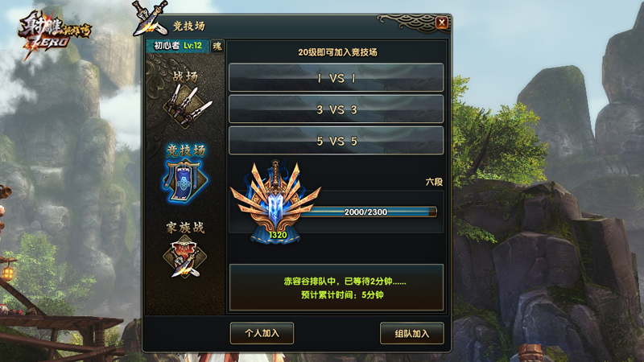Click the 魂 soul badge icon
This screenshot has width=644, height=362.
pos(217,46)
